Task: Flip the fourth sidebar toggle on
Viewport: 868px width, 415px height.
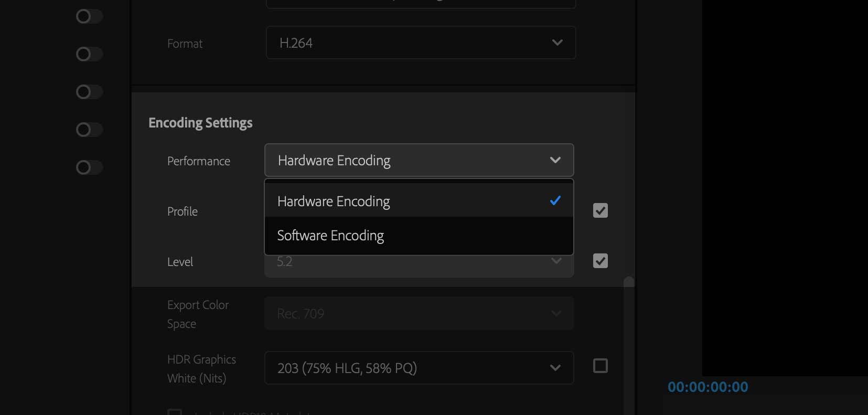Action: [x=89, y=130]
